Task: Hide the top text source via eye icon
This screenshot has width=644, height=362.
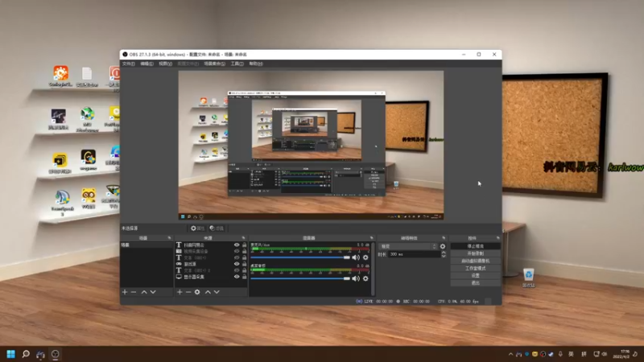Action: [x=237, y=245]
